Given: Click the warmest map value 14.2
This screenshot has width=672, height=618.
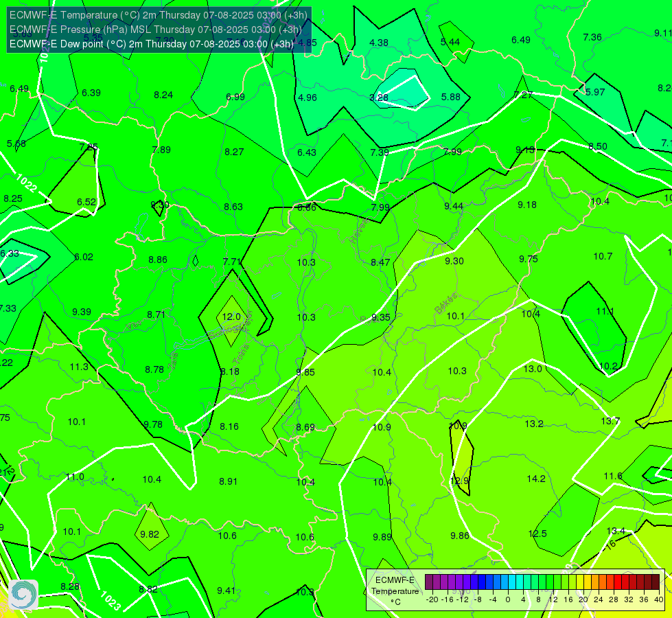Looking at the screenshot, I should click(x=536, y=479).
